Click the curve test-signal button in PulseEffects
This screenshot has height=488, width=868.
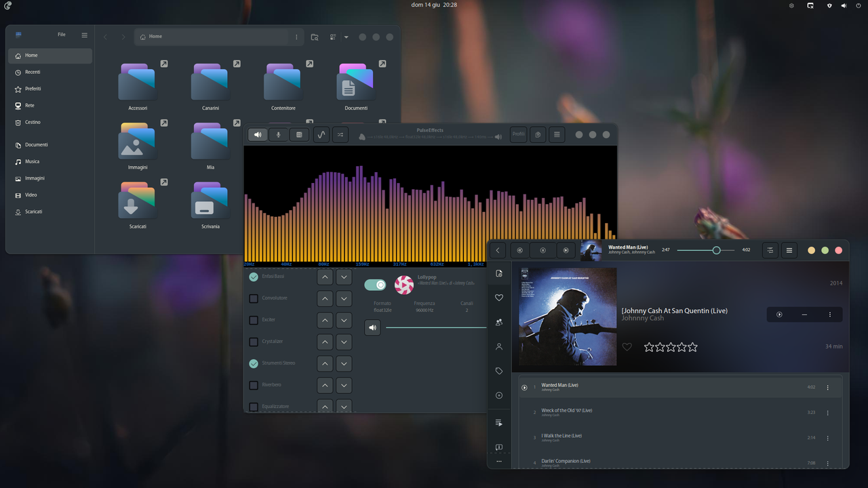[321, 135]
